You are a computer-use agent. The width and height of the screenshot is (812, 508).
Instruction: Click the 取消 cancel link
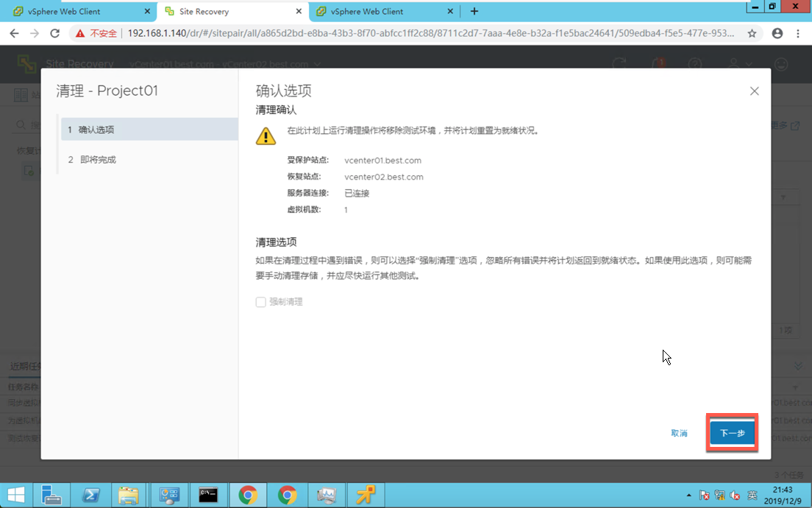pyautogui.click(x=679, y=434)
